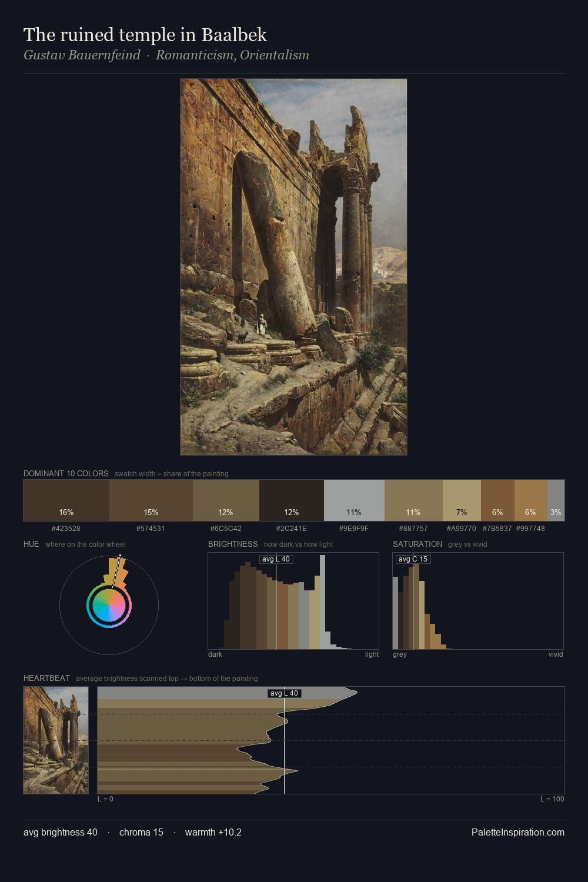Click artist name Gustav Bauernfeind
The height and width of the screenshot is (882, 588).
pos(82,55)
